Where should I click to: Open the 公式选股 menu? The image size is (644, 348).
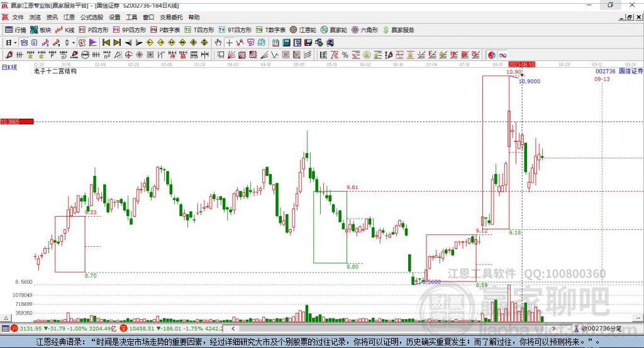click(92, 17)
